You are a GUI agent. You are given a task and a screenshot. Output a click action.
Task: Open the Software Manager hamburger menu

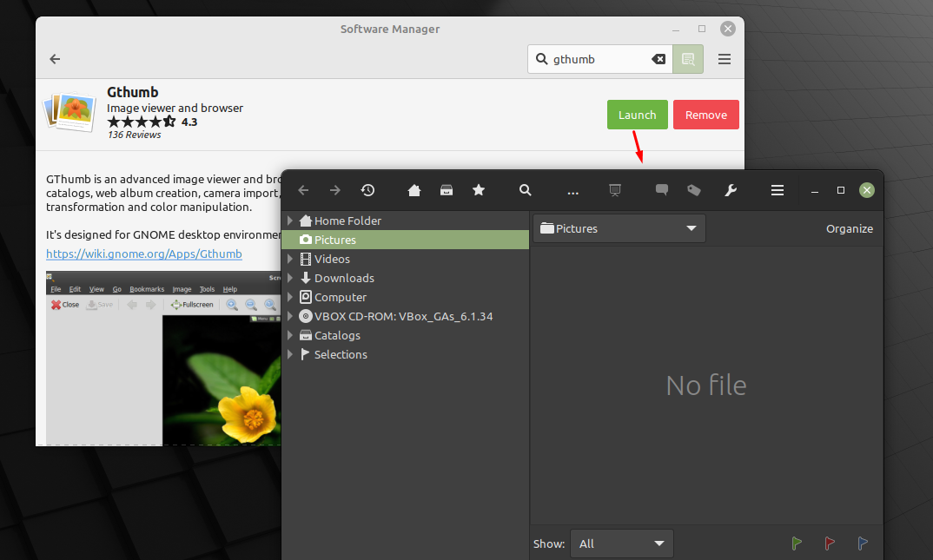(x=725, y=59)
